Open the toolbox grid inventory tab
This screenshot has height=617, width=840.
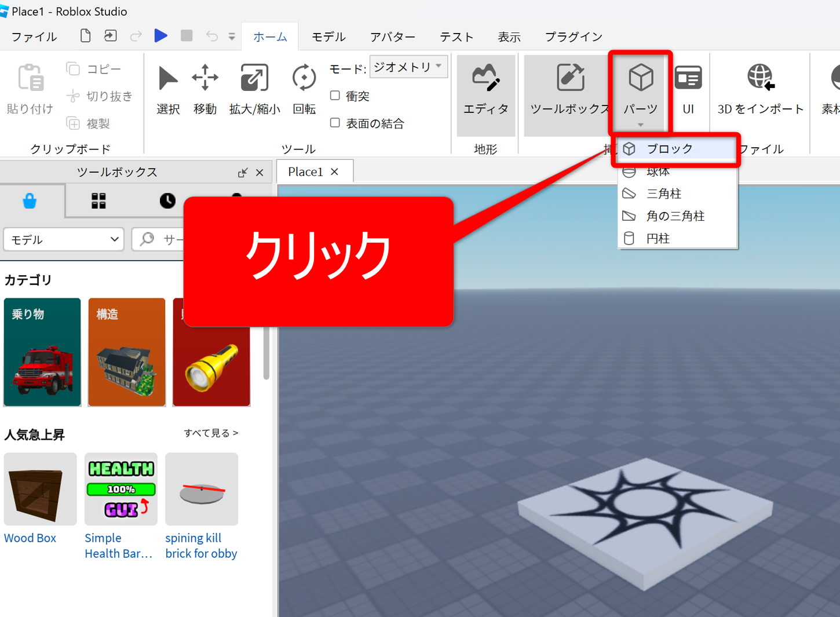point(99,201)
